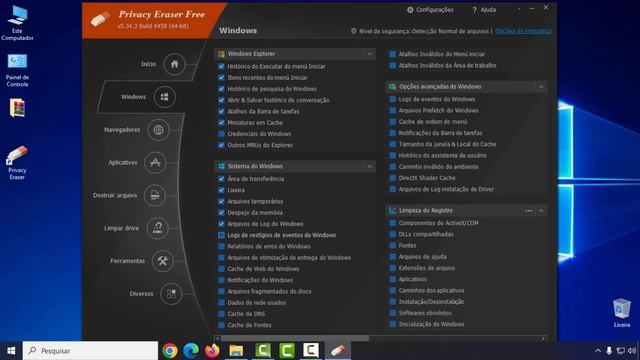Click the white Camtasia taskbar icon
Image resolution: width=640 pixels, height=360 pixels.
[x=311, y=351]
